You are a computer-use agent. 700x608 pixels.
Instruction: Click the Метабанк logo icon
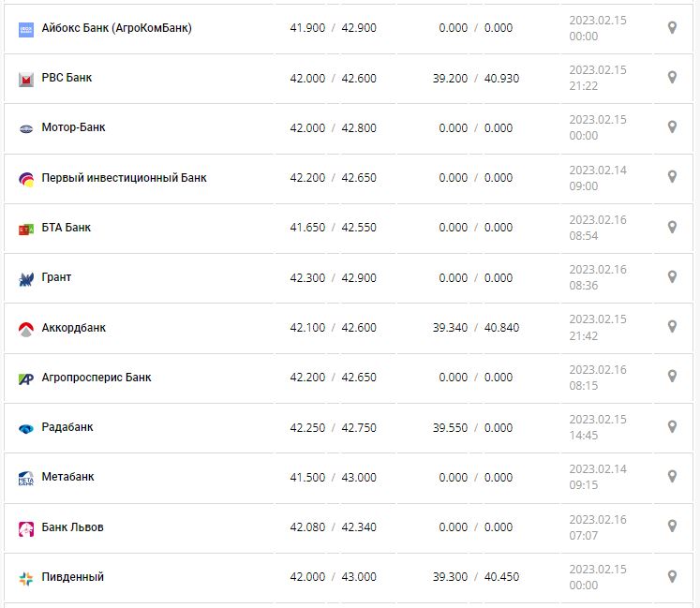point(26,478)
